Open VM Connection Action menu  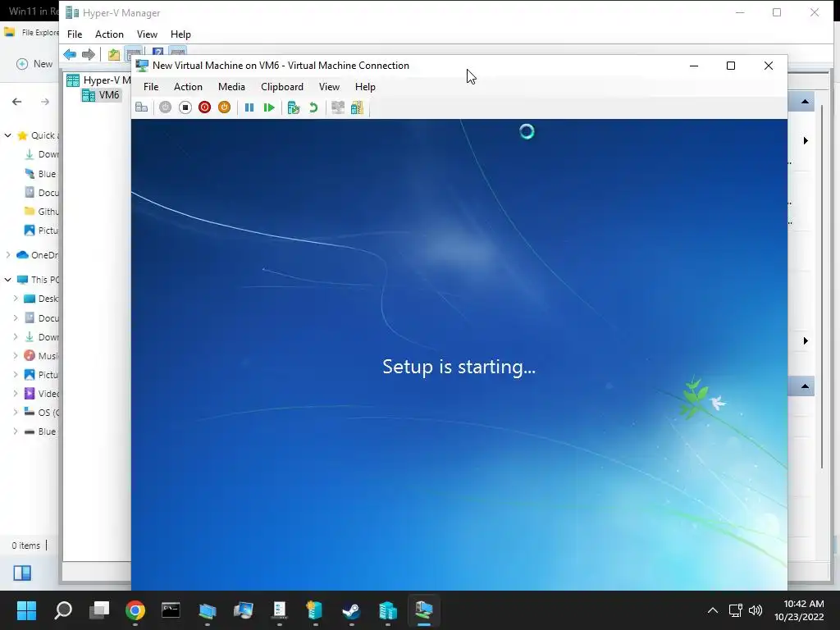coord(188,87)
